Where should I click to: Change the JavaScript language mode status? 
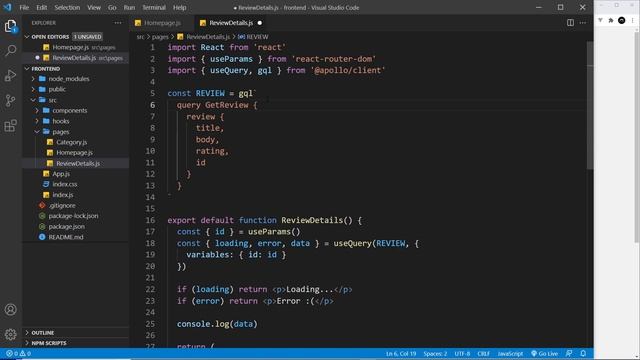(510, 353)
